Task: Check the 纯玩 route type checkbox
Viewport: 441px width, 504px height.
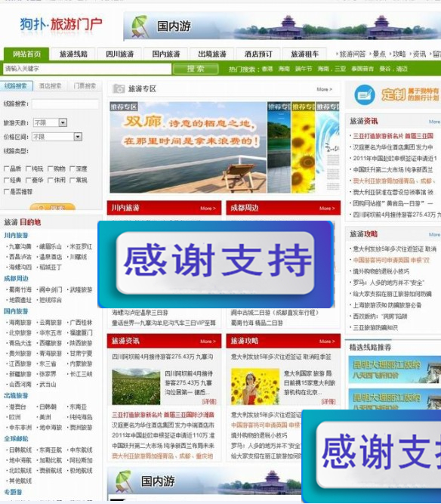Action: tap(28, 169)
